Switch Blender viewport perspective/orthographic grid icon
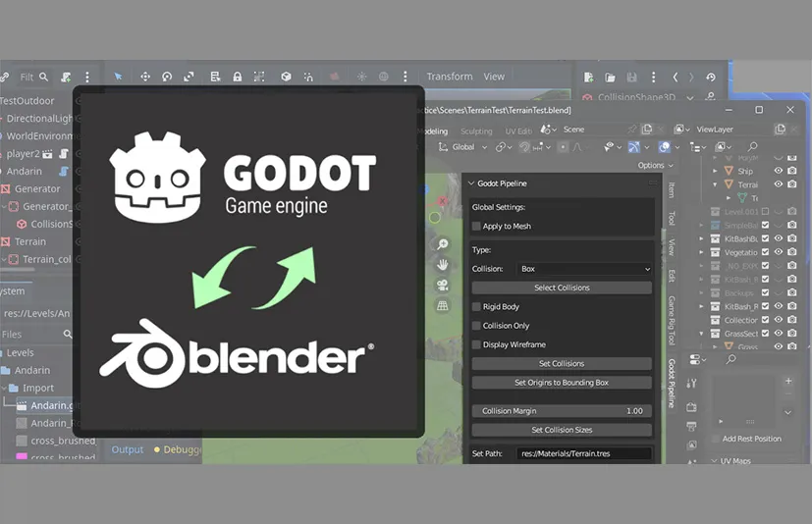 [x=442, y=305]
